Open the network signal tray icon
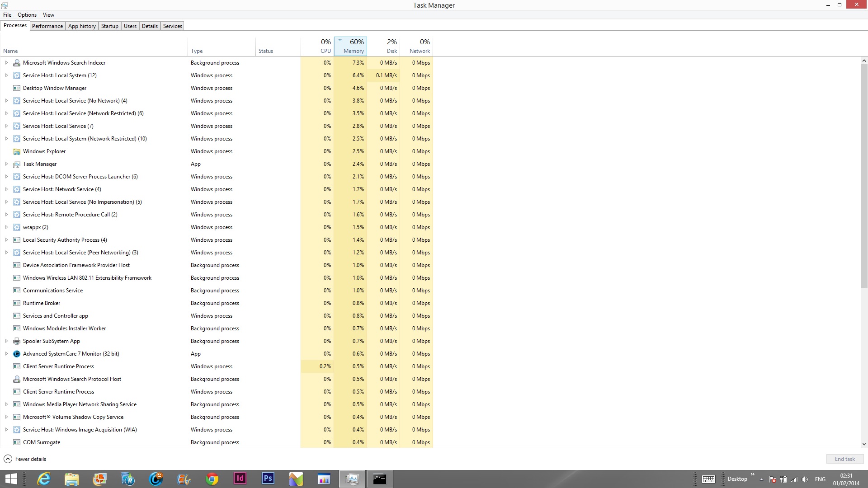This screenshot has width=868, height=488. click(x=794, y=479)
